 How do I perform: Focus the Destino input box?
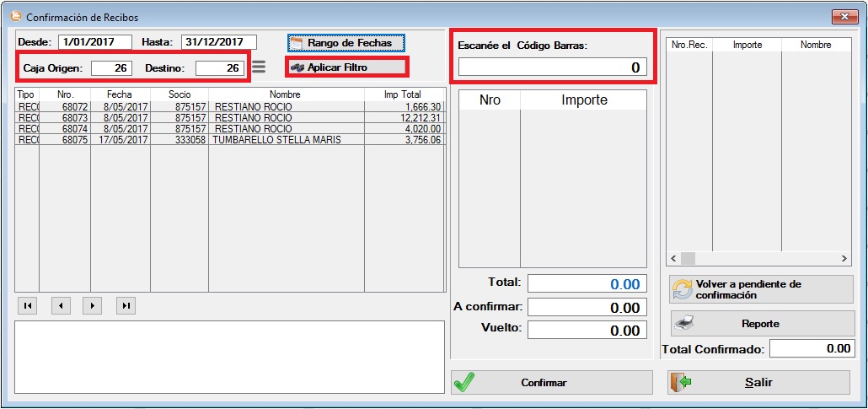[x=219, y=67]
